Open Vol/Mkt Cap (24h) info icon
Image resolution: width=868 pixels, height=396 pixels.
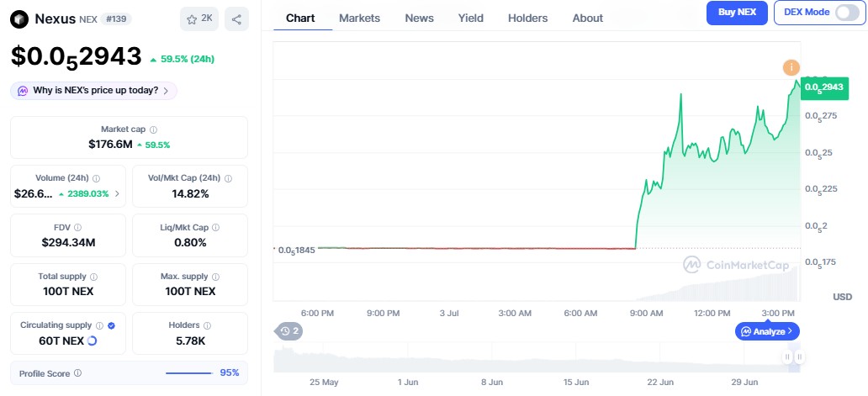coord(228,178)
